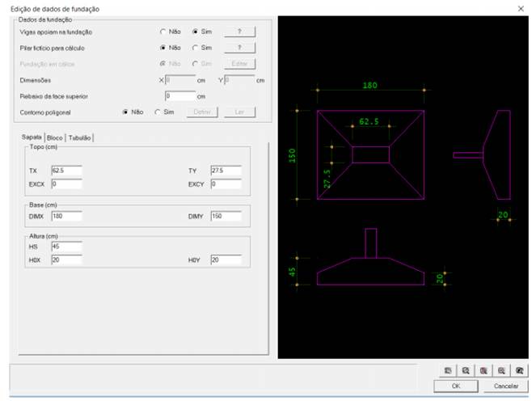Click the H0X input field
The image size is (532, 401).
(x=66, y=260)
